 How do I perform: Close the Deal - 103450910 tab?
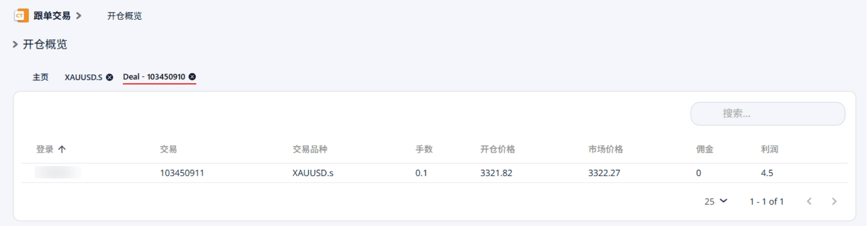192,77
